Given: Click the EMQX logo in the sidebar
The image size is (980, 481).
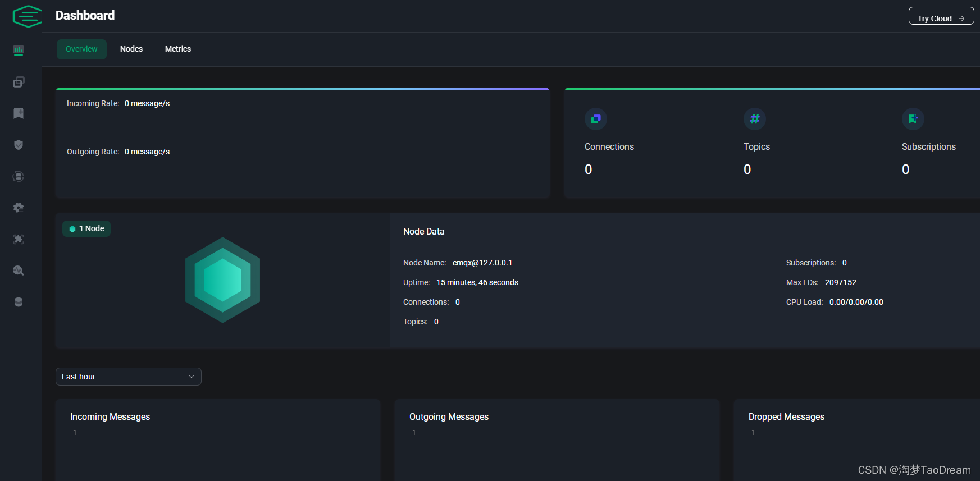Looking at the screenshot, I should [x=27, y=16].
